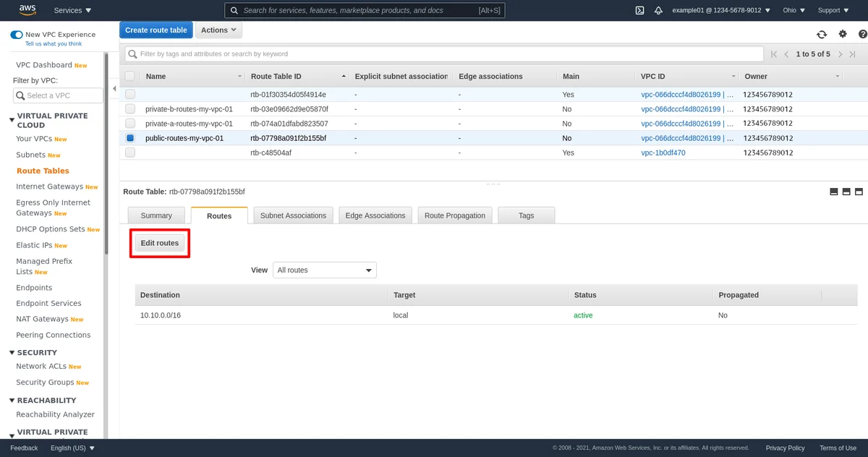Check the private-b-routes-my-vpc-01 row checkbox

click(130, 109)
